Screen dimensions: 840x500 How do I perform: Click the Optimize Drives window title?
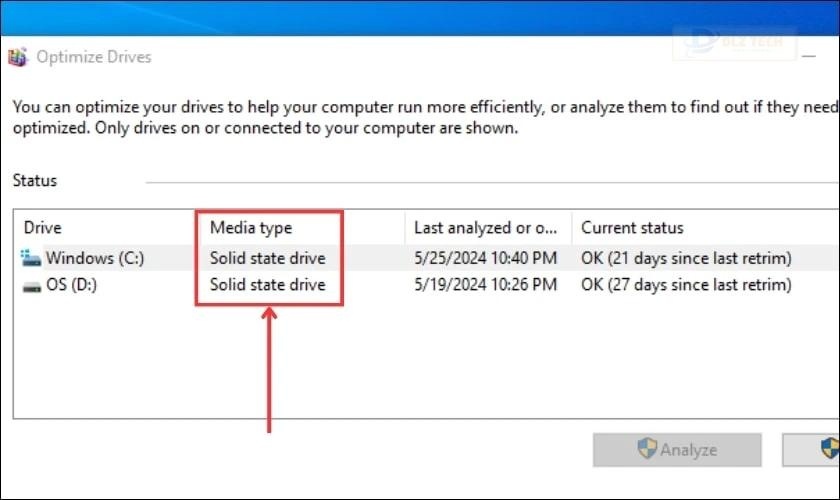(94, 57)
